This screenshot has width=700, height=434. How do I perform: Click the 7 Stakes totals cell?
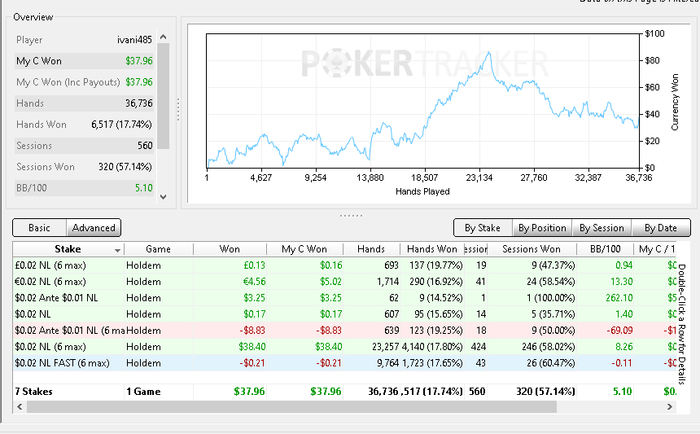(69, 392)
